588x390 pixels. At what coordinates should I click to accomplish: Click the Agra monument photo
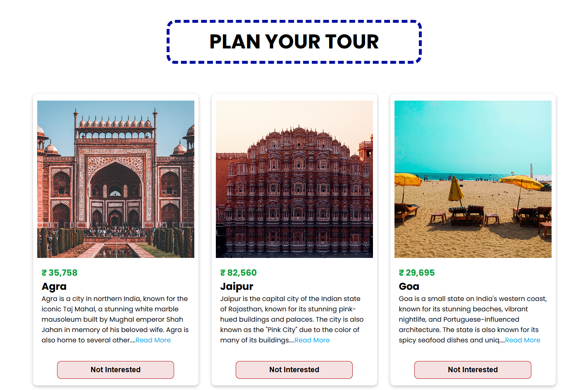(x=116, y=179)
